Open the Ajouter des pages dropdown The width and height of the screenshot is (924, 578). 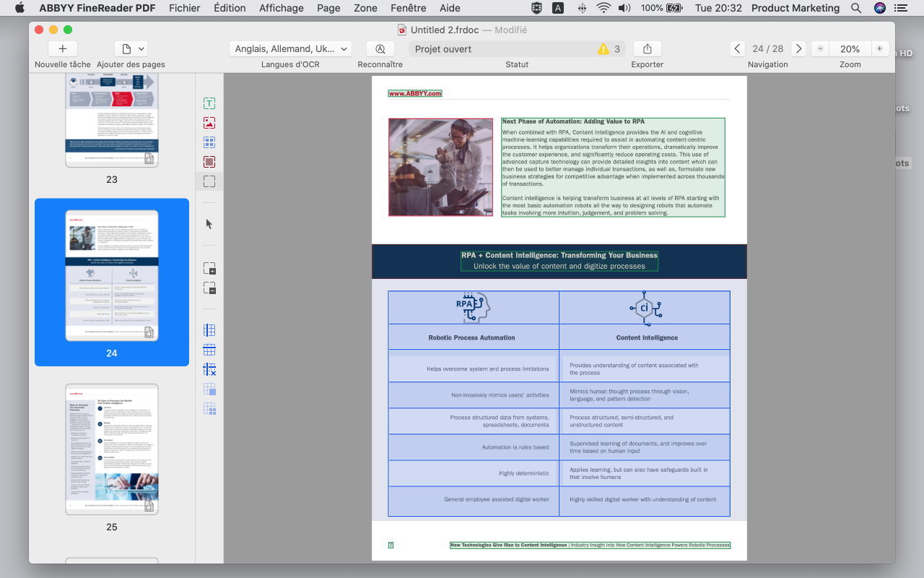coord(131,48)
